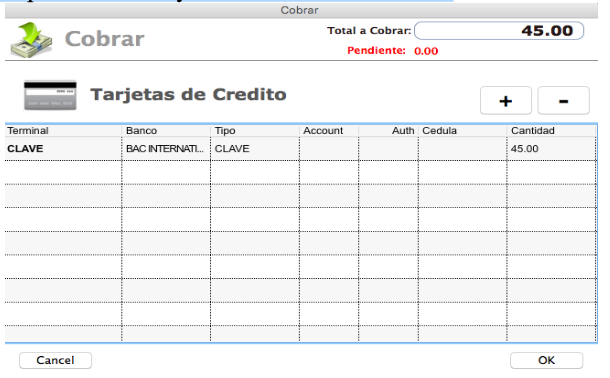Confirm payment with the OK button
This screenshot has width=610, height=378.
point(546,360)
